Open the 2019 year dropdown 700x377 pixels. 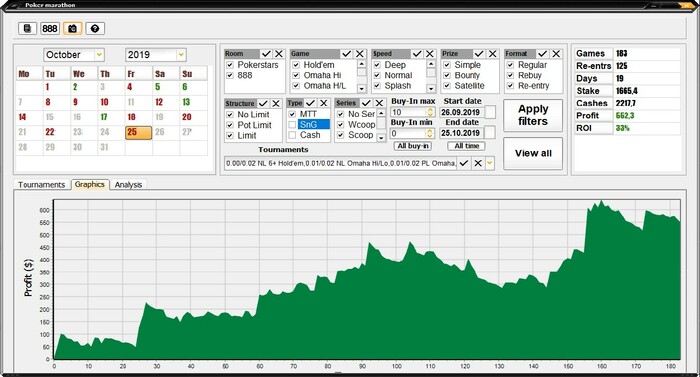click(x=181, y=55)
